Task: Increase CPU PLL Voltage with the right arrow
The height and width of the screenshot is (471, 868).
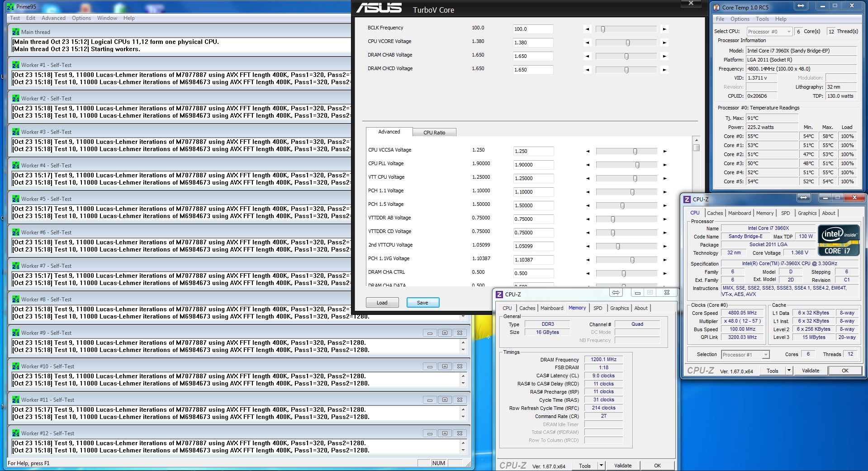Action: tap(665, 165)
